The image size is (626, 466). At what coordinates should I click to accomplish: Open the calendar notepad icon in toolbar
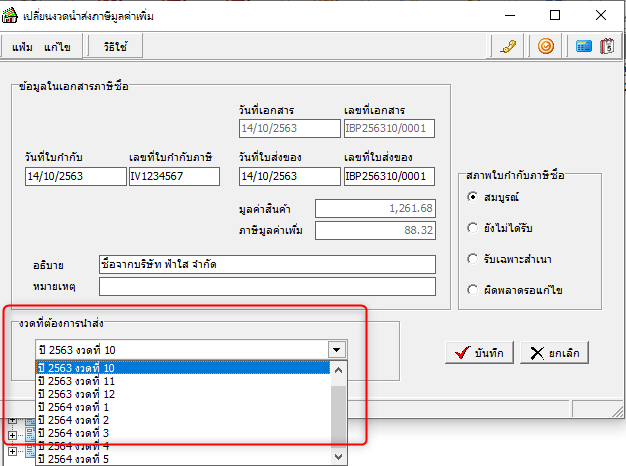tap(607, 46)
